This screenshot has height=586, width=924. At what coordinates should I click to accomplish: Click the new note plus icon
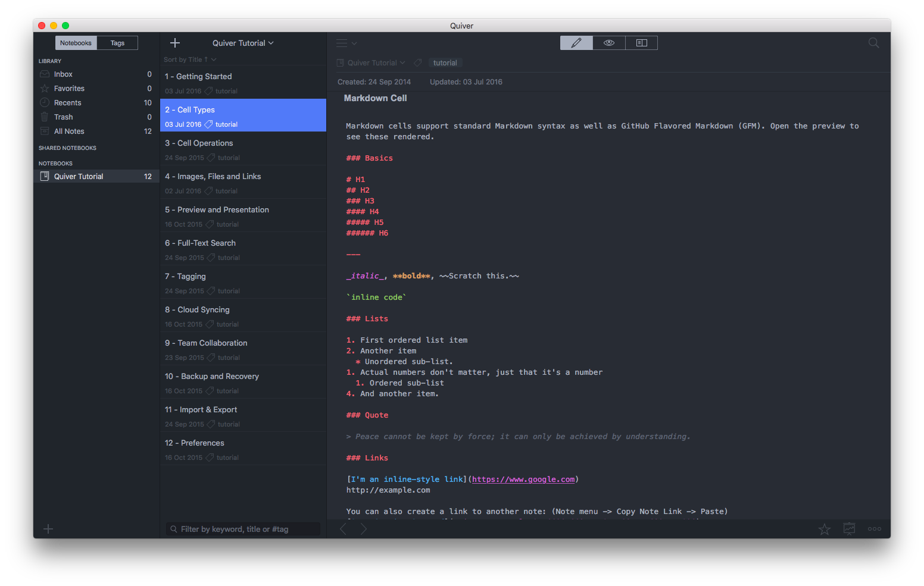click(x=175, y=43)
